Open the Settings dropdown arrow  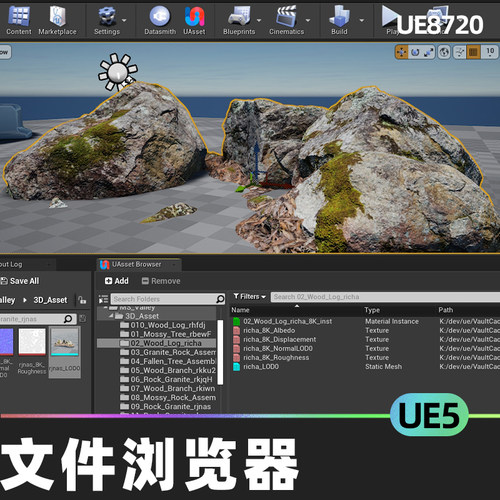click(124, 20)
